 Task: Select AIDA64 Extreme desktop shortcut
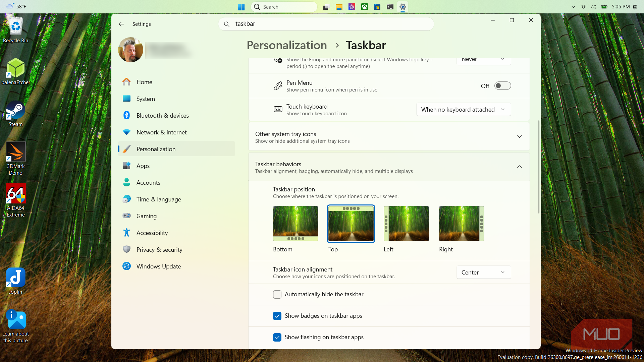click(16, 200)
